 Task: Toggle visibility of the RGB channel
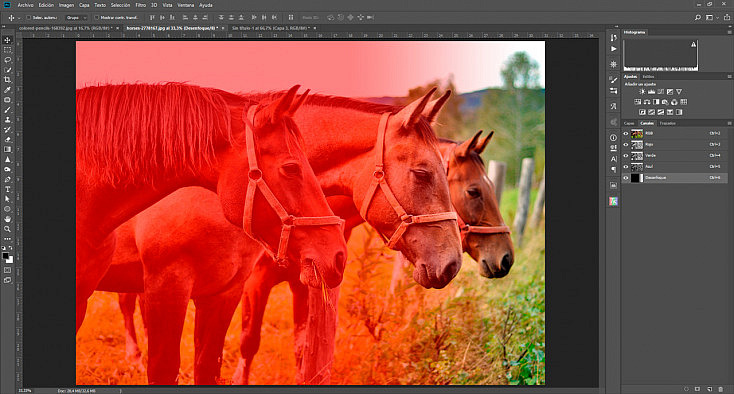[x=626, y=134]
